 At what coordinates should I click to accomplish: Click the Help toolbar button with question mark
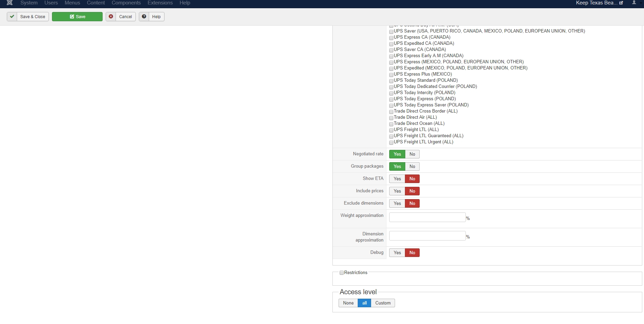[152, 17]
